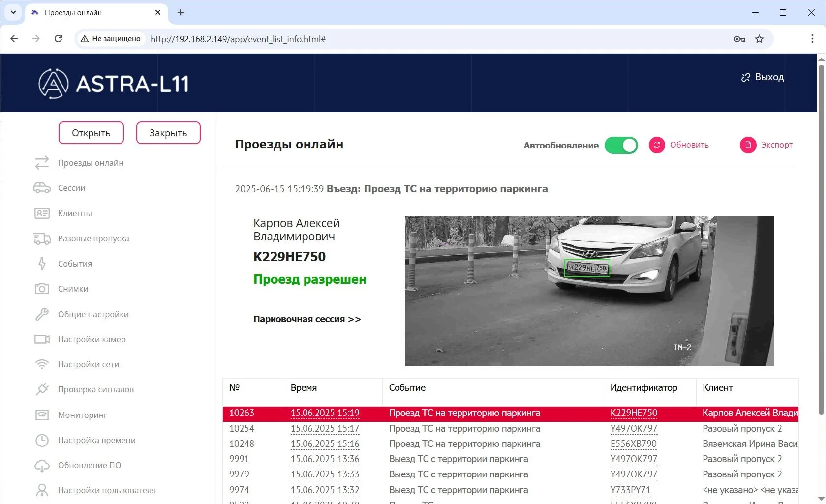Screen dimensions: 826x504
Task: Click the Не защищено security warning chip
Action: point(111,39)
